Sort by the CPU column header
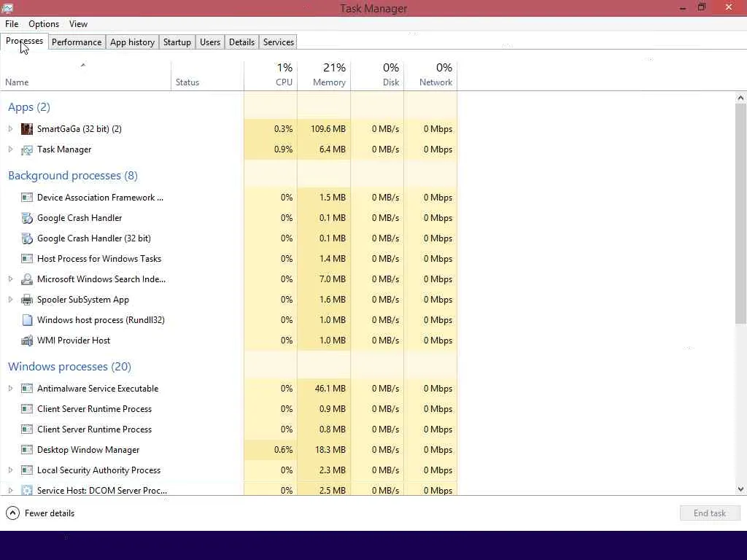Image resolution: width=747 pixels, height=560 pixels. coord(271,76)
